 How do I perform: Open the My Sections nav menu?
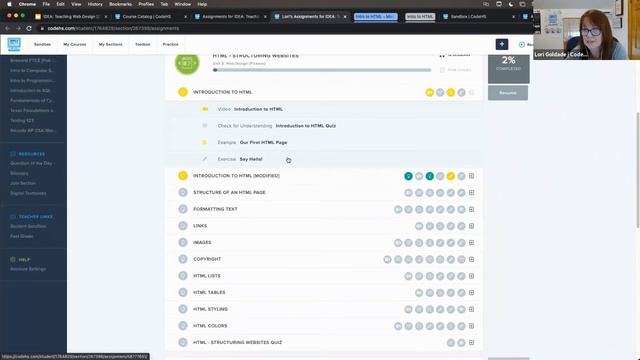[110, 44]
